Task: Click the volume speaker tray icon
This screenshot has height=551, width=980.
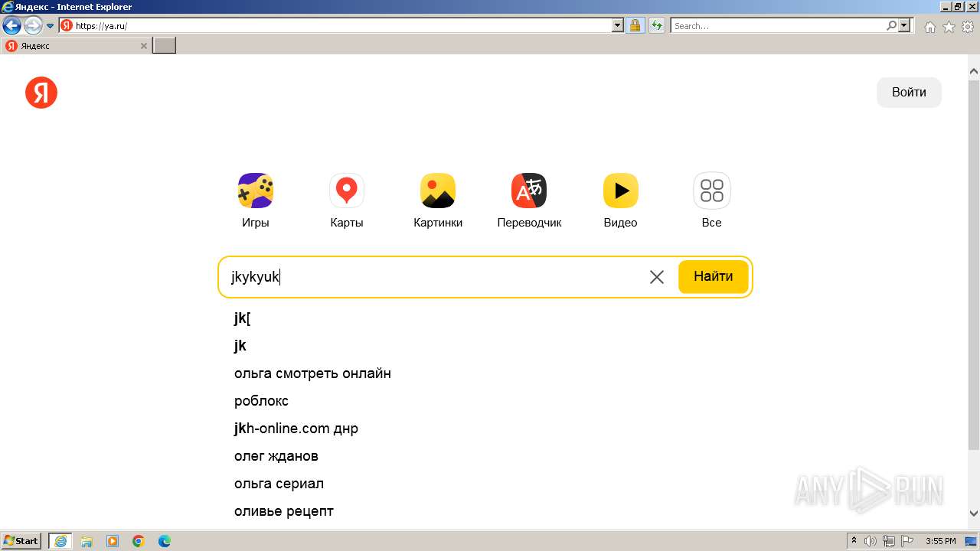Action: (x=871, y=541)
